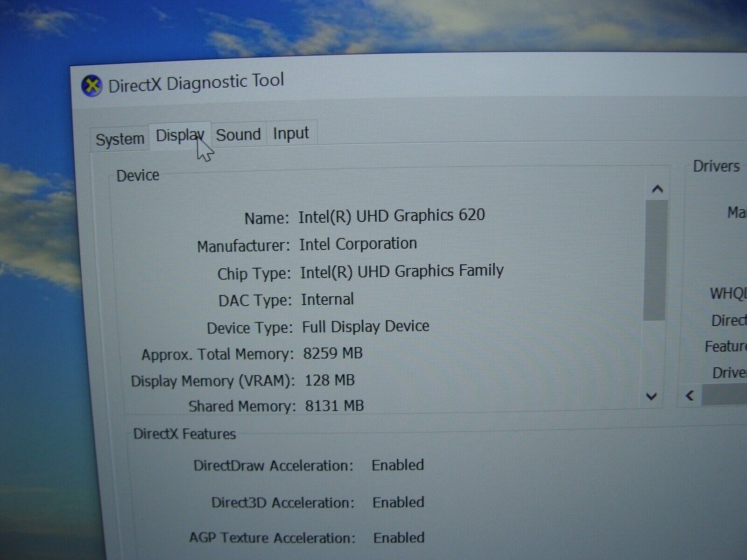Click the DirectX Diagnostic Tool title icon
Viewport: 747px width, 560px height.
click(x=92, y=86)
